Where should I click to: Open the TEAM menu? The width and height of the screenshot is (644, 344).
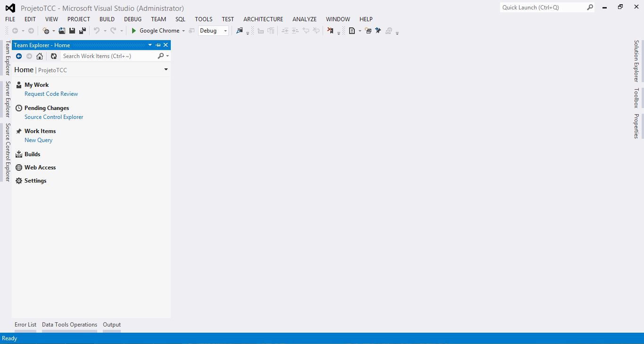point(159,19)
